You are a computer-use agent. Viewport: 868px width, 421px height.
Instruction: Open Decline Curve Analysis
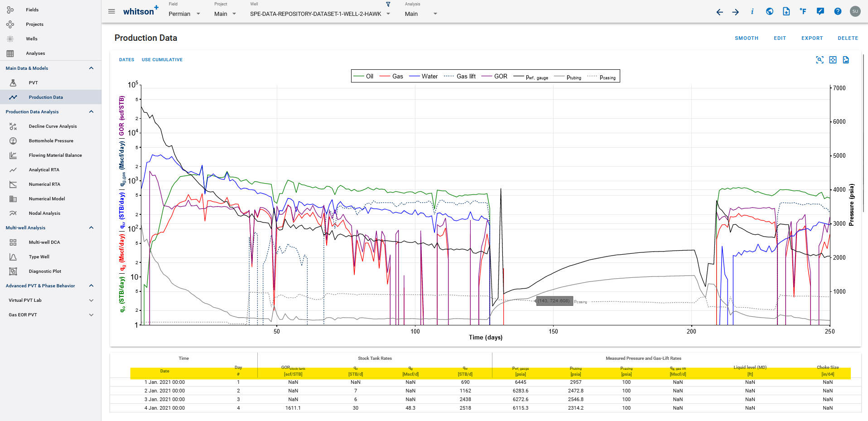tap(50, 126)
